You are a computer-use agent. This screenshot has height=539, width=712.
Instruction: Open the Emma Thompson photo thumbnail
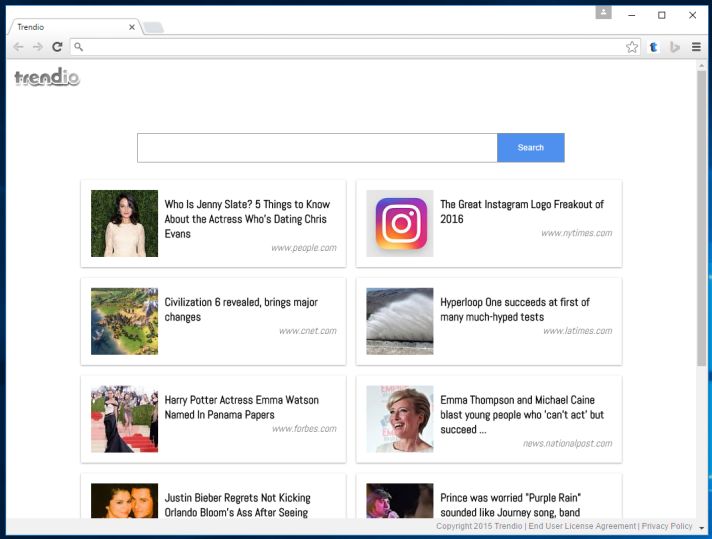(400, 419)
